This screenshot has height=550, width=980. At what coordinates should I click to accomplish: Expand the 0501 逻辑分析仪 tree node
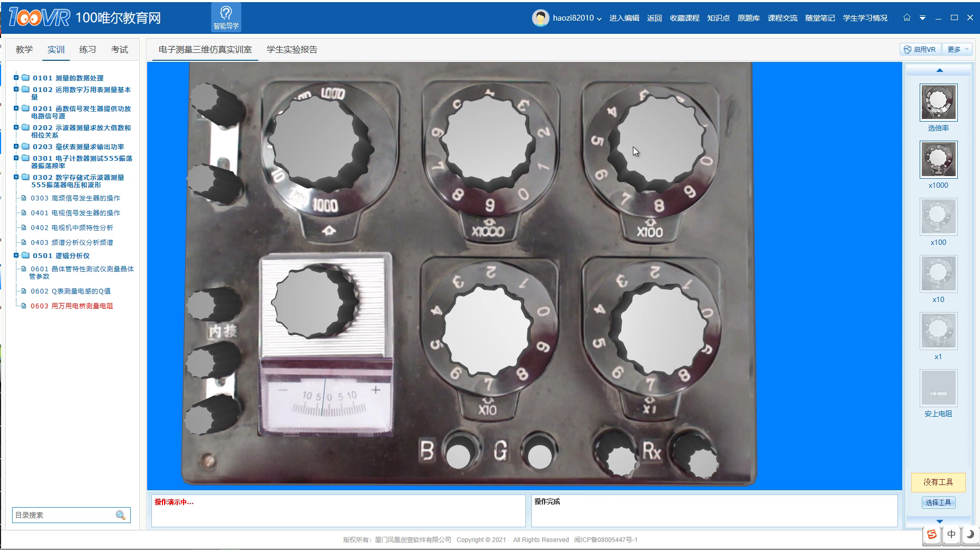[x=16, y=255]
